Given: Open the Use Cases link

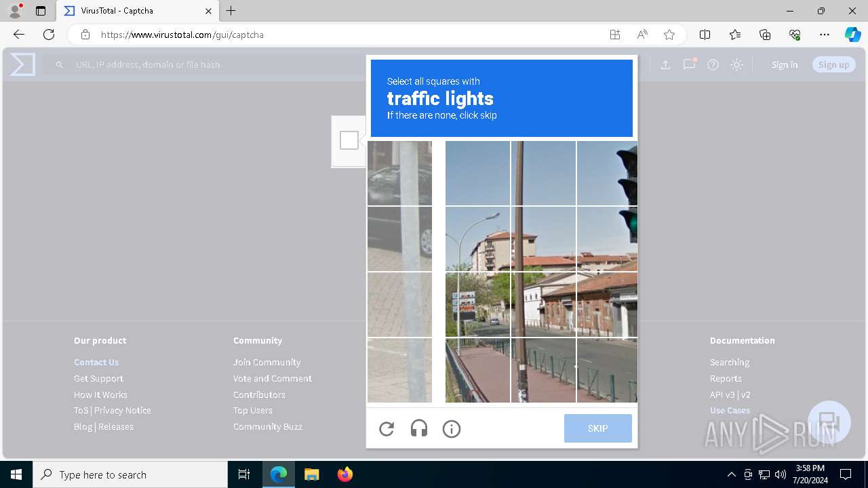Looking at the screenshot, I should (730, 410).
